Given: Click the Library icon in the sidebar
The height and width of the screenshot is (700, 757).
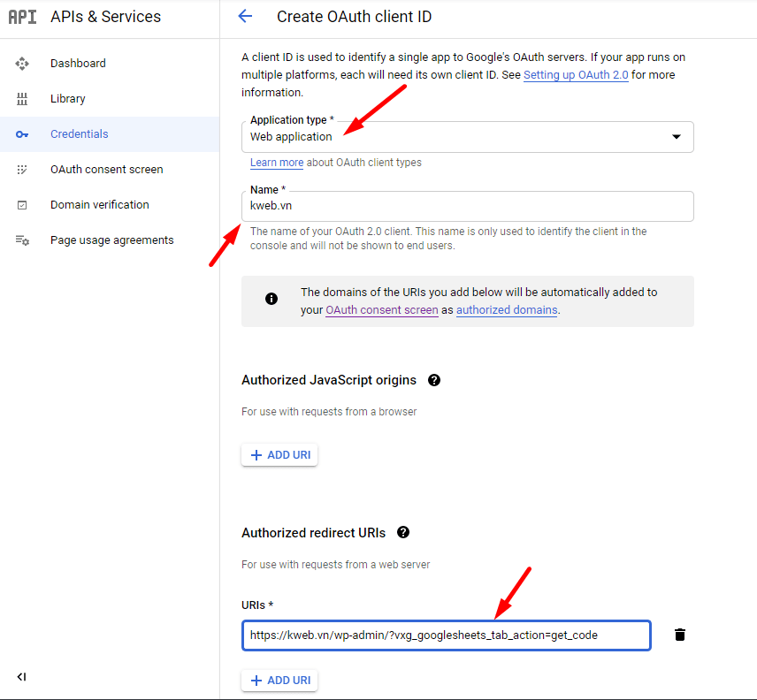Looking at the screenshot, I should pos(22,99).
